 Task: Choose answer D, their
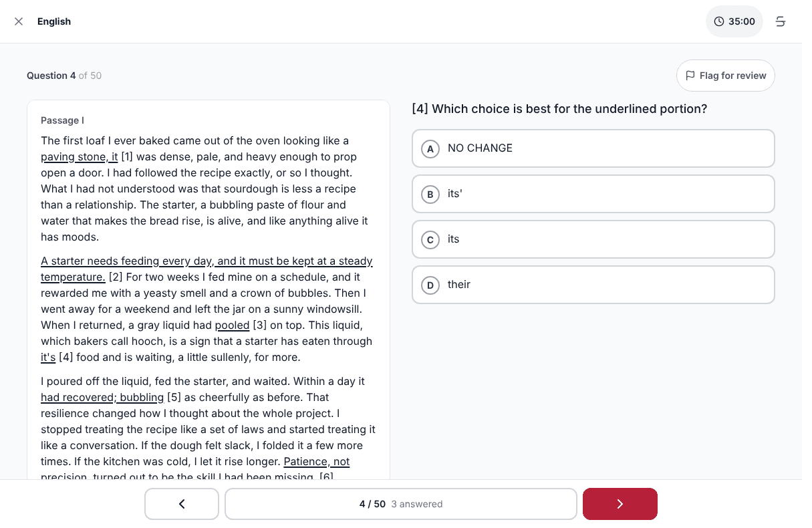[x=593, y=285]
